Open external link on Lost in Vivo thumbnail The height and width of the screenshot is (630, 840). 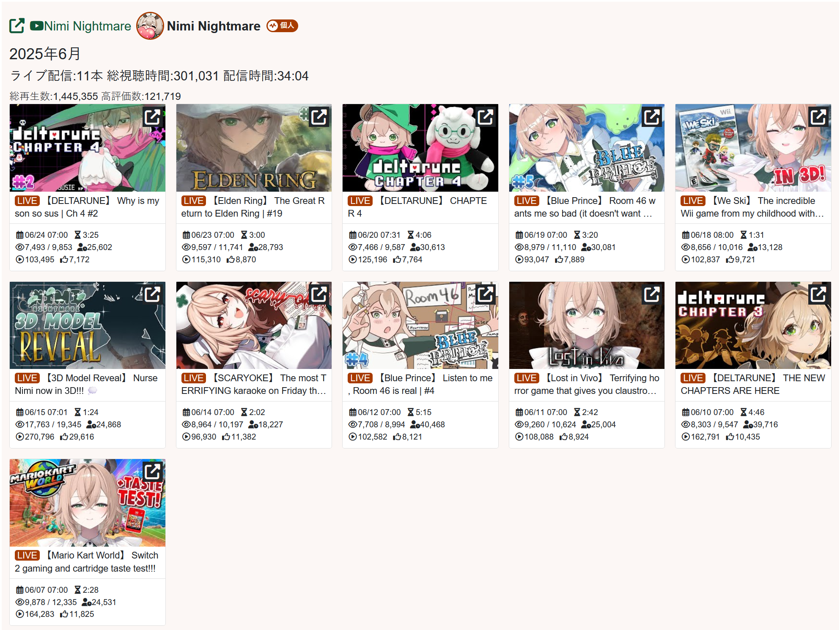652,294
